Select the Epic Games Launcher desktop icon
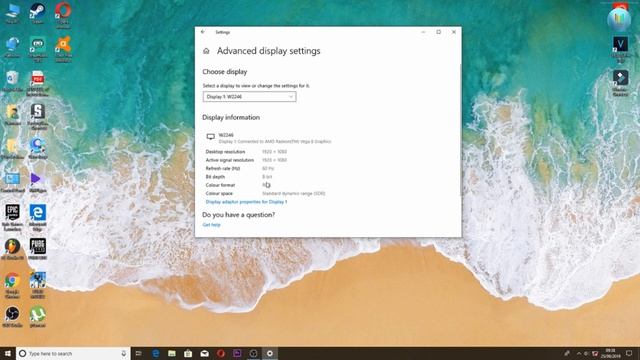This screenshot has width=640, height=360. click(12, 218)
